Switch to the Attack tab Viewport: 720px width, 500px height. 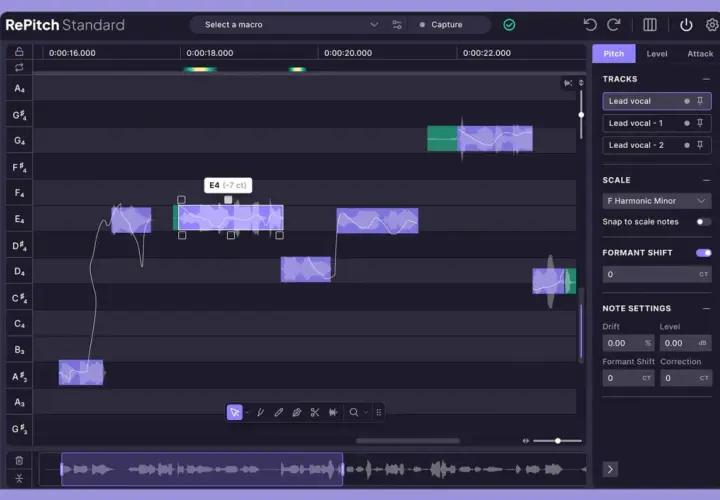[700, 54]
